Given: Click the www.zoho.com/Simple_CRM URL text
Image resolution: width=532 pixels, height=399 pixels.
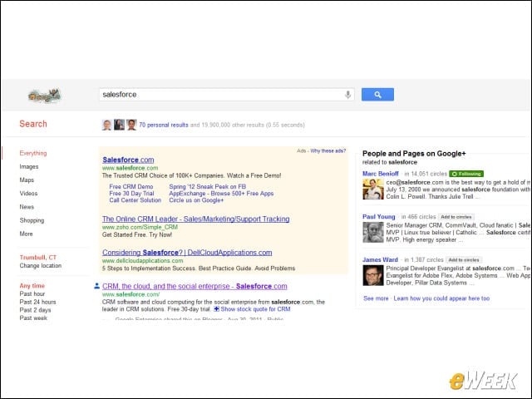Looking at the screenshot, I should (x=140, y=227).
